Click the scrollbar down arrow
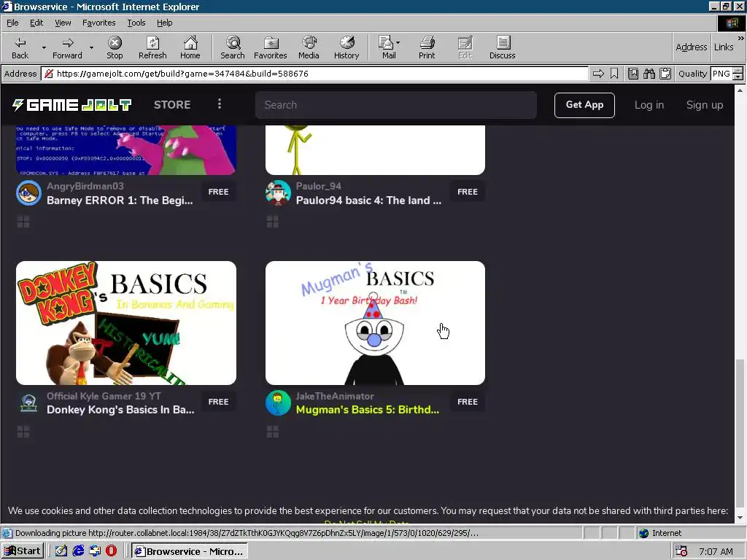The width and height of the screenshot is (747, 560). 740,517
